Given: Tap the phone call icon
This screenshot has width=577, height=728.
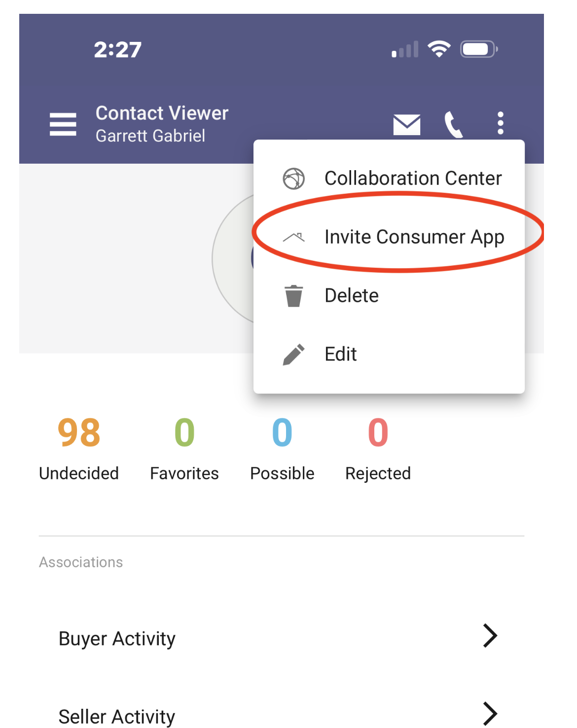Looking at the screenshot, I should (453, 124).
